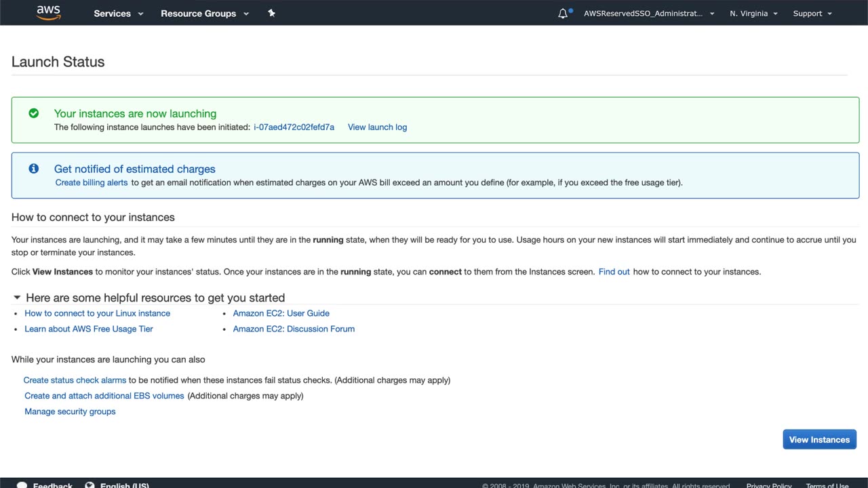
Task: Click the View Instances button
Action: coord(819,439)
